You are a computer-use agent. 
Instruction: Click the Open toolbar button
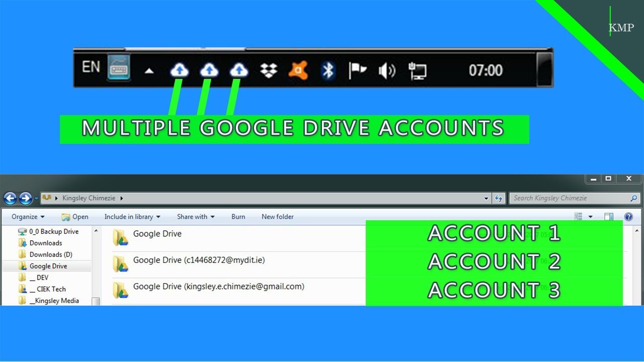(74, 217)
